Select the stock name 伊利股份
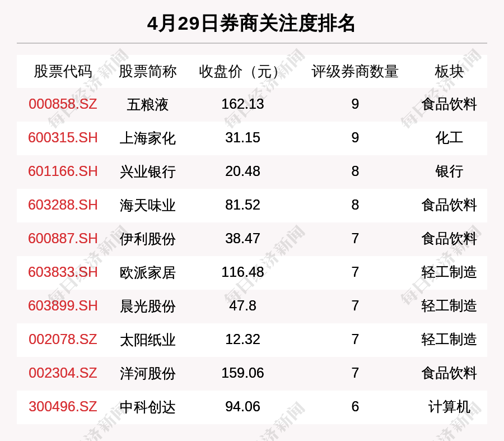 147,239
